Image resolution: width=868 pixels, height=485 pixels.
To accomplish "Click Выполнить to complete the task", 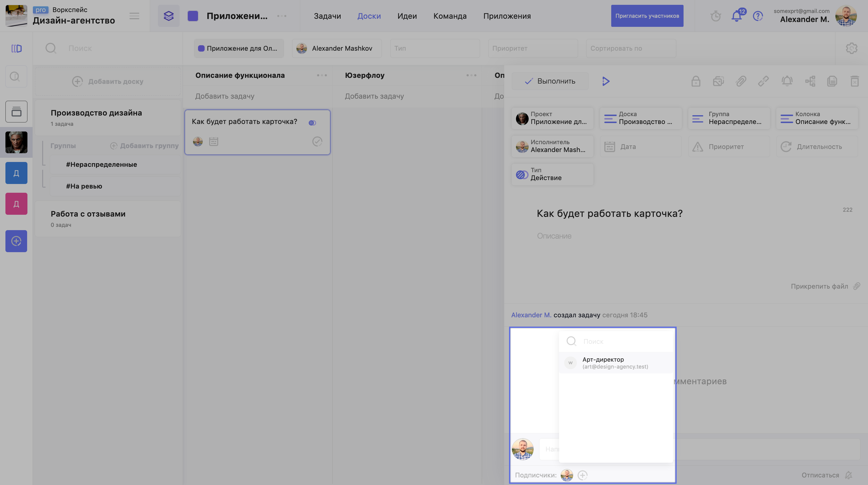I will (550, 81).
